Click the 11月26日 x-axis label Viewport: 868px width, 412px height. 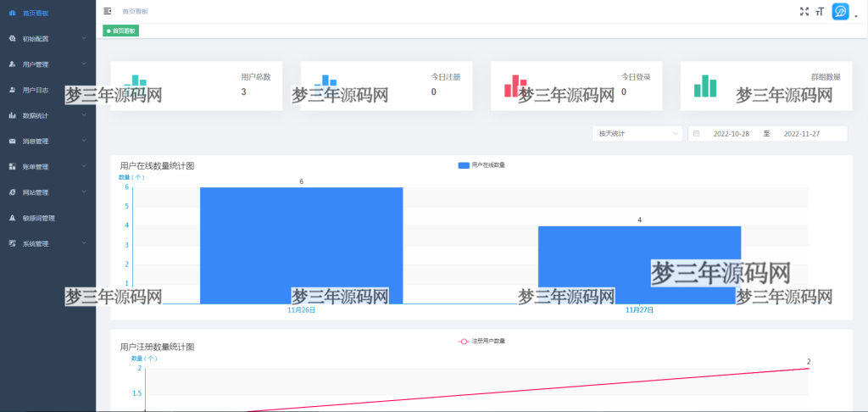[301, 310]
